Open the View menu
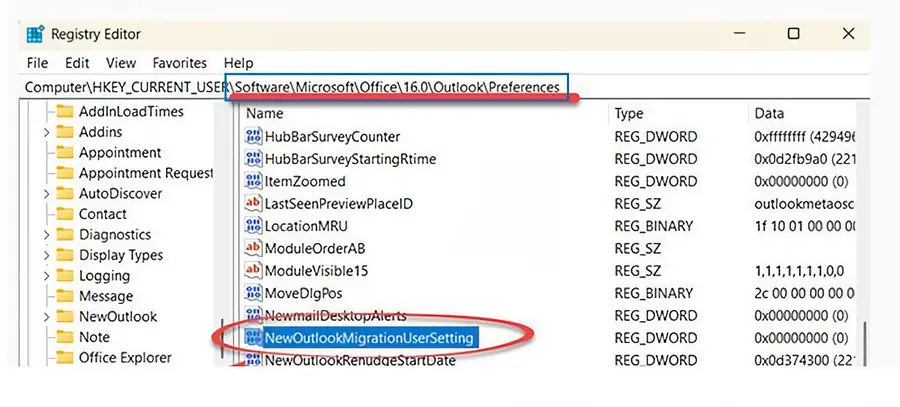The height and width of the screenshot is (407, 900). click(x=121, y=63)
